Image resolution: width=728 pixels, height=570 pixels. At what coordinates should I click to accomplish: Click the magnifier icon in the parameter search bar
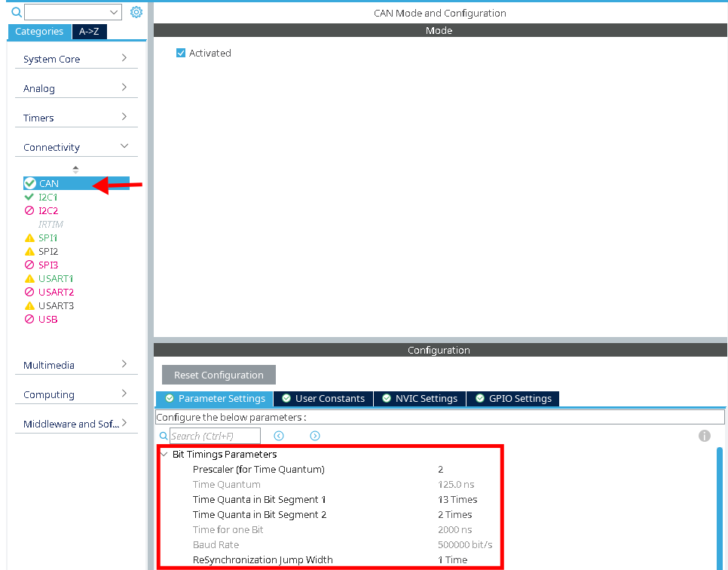tap(164, 436)
